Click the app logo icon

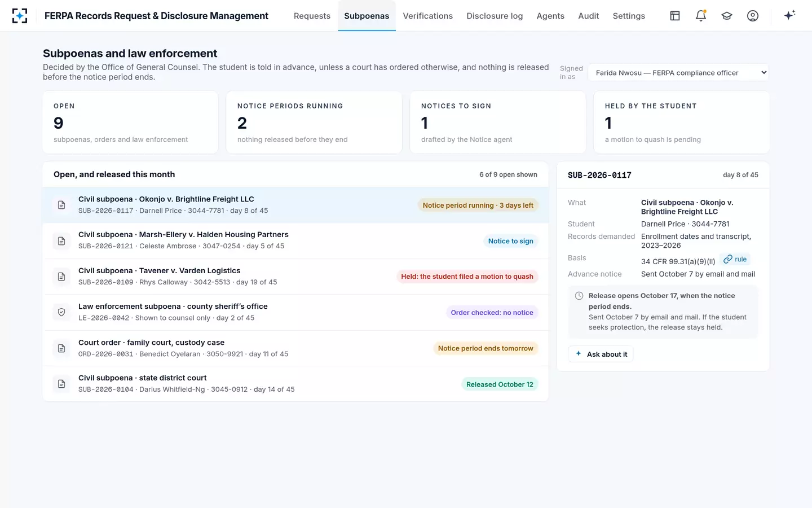20,16
